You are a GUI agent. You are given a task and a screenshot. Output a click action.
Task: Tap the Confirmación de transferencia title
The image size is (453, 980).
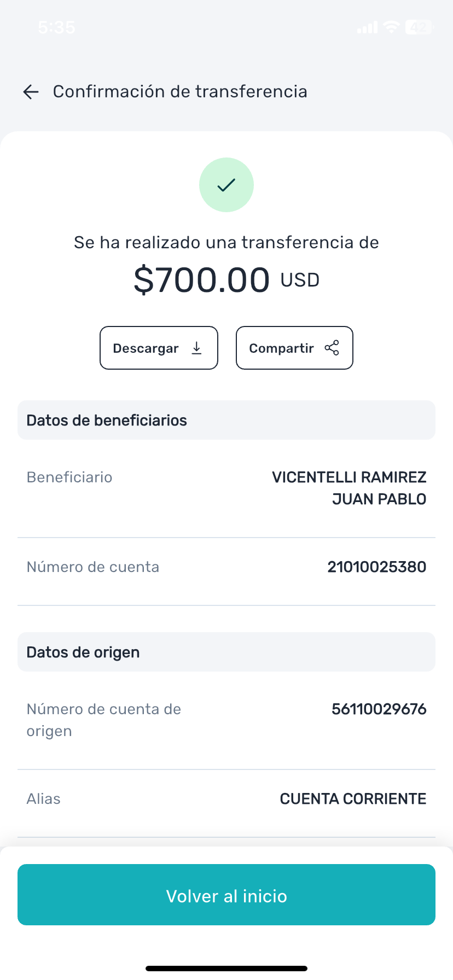click(x=180, y=91)
